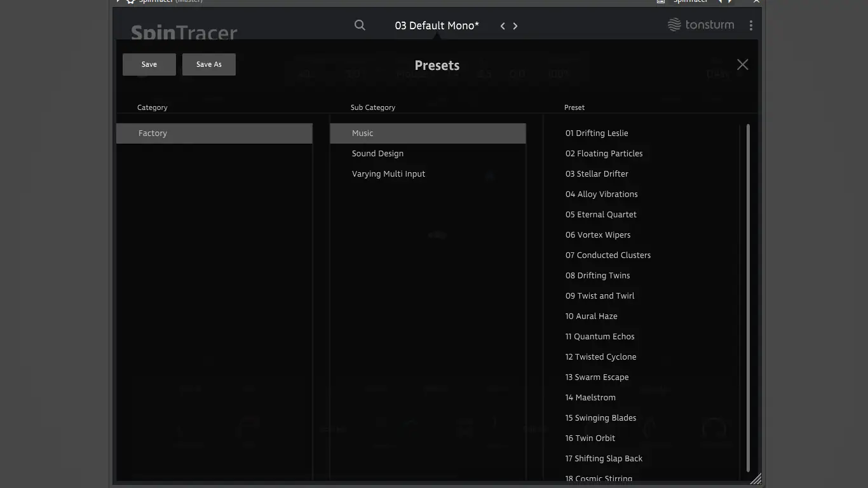Load preset 05 Eternal Quartet

point(601,215)
